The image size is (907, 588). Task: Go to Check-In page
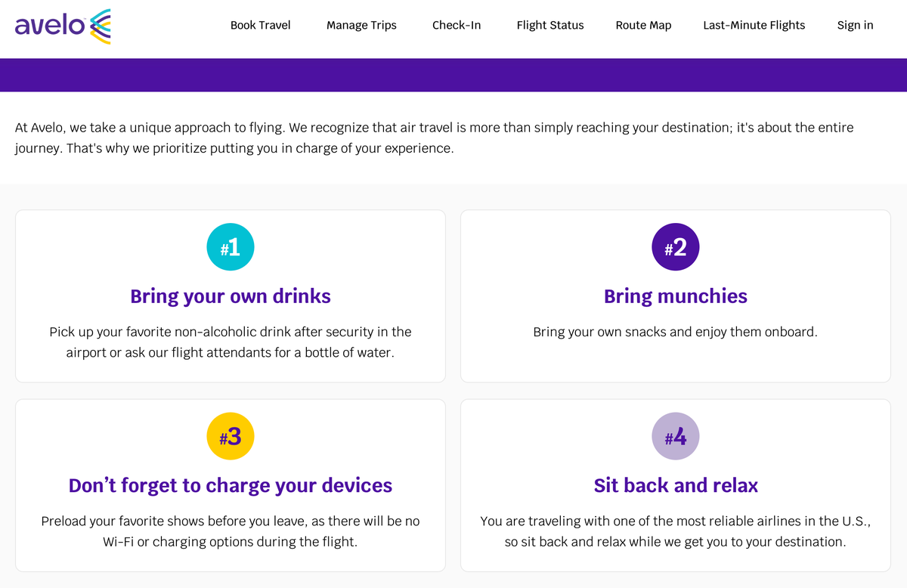(457, 25)
